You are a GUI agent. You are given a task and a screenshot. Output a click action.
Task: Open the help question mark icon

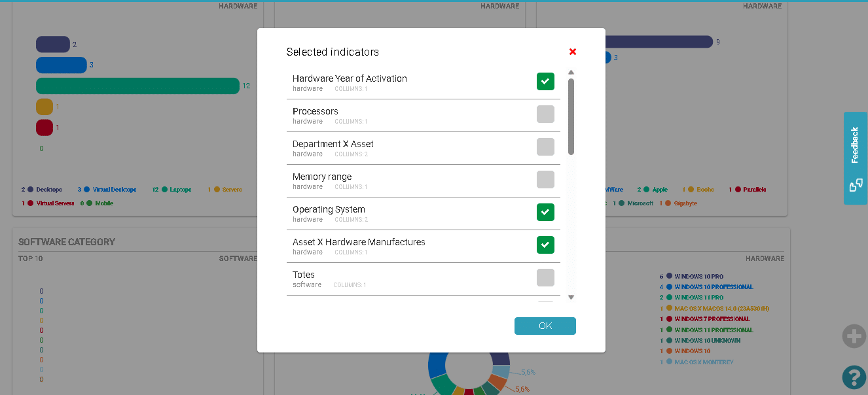(854, 377)
